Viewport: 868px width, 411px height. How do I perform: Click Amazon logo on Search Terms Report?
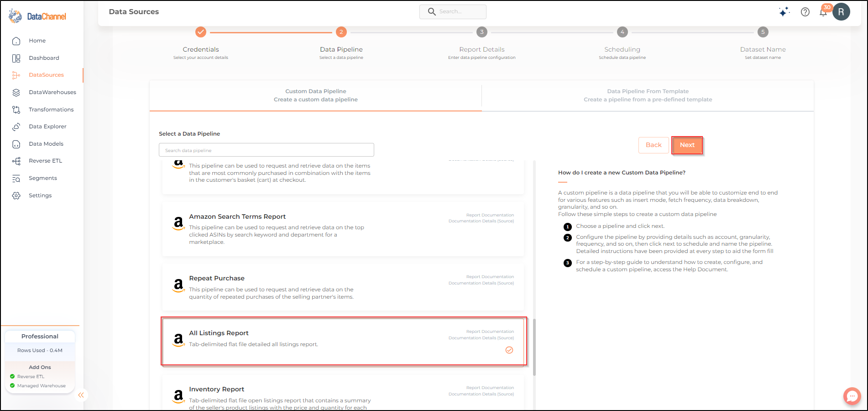pos(178,223)
